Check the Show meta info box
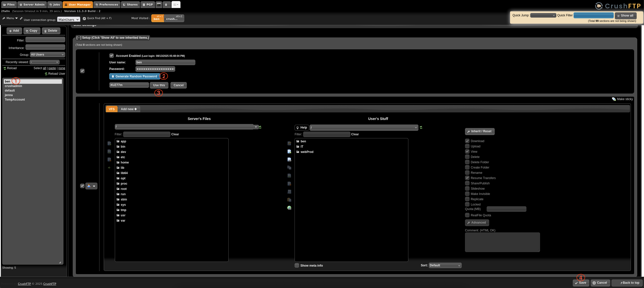Image resolution: width=644 pixels, height=288 pixels. tap(297, 265)
